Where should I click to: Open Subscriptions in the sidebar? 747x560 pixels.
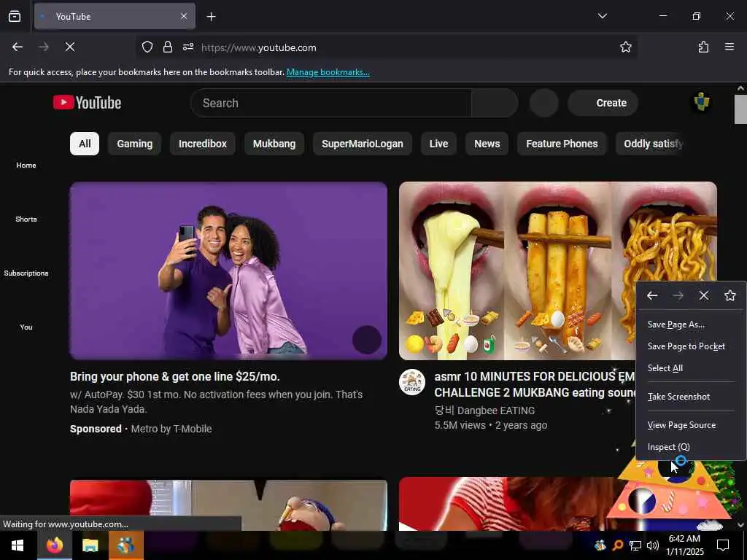point(26,273)
